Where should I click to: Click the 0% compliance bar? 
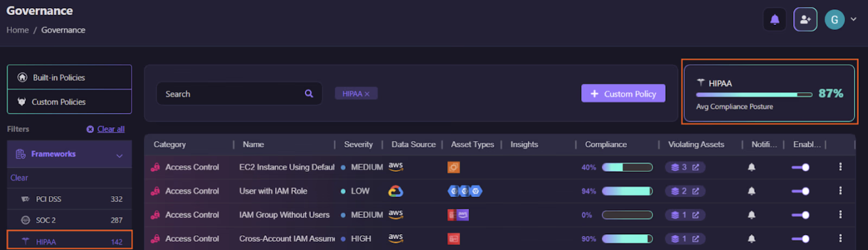[627, 215]
